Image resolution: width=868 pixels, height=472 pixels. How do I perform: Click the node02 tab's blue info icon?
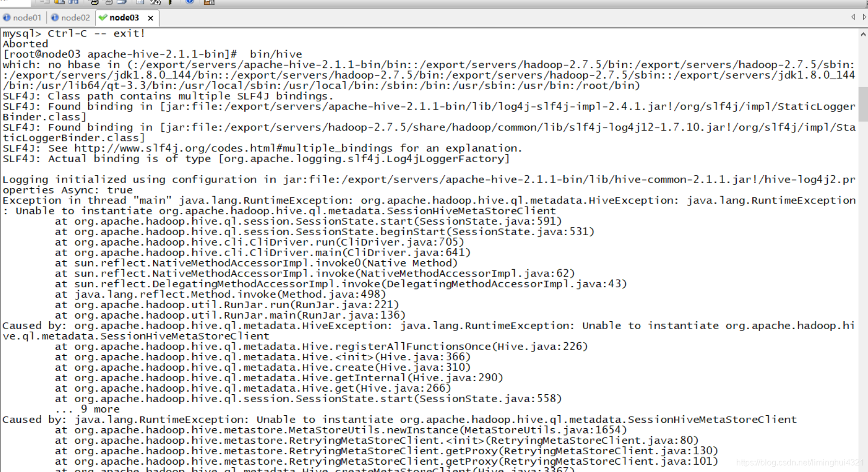click(55, 17)
